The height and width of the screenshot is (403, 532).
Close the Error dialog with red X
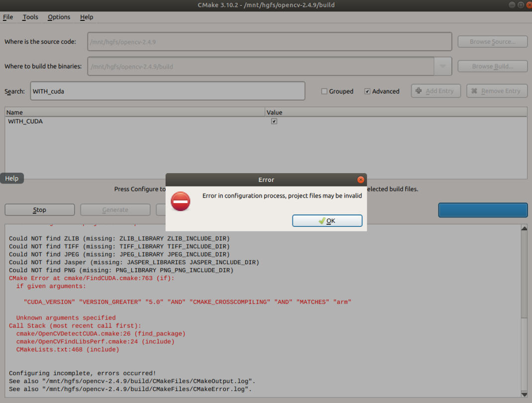click(x=360, y=180)
